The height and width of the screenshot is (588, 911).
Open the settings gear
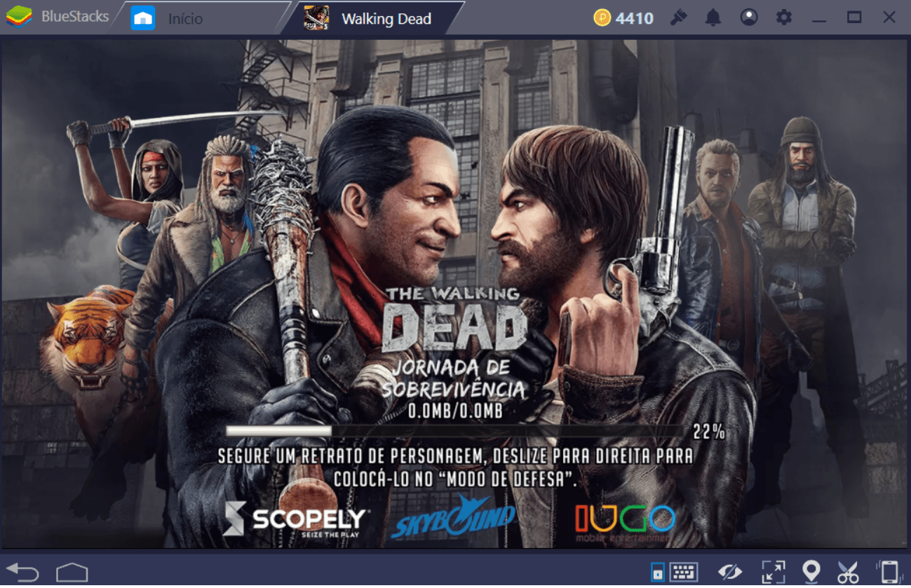click(784, 18)
